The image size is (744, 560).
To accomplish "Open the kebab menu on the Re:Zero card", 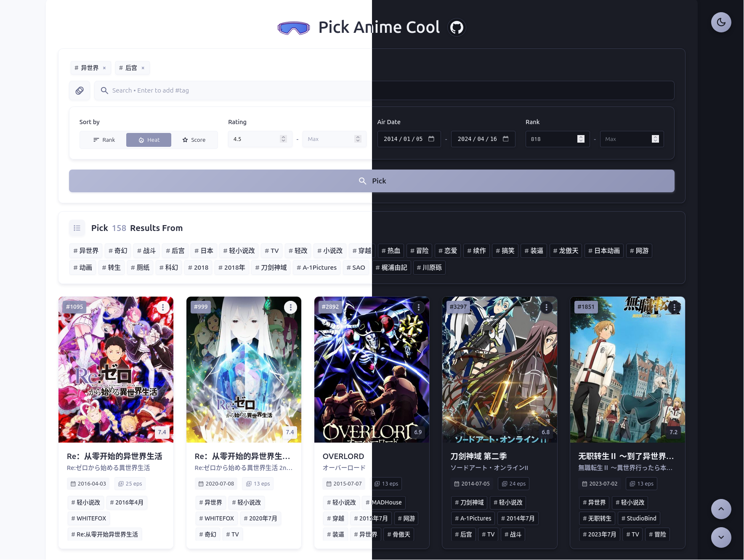I will 163,307.
